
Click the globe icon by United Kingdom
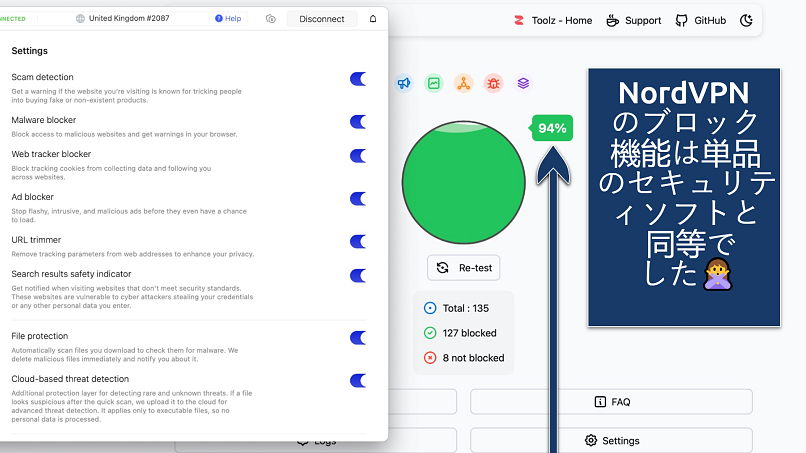pyautogui.click(x=80, y=19)
